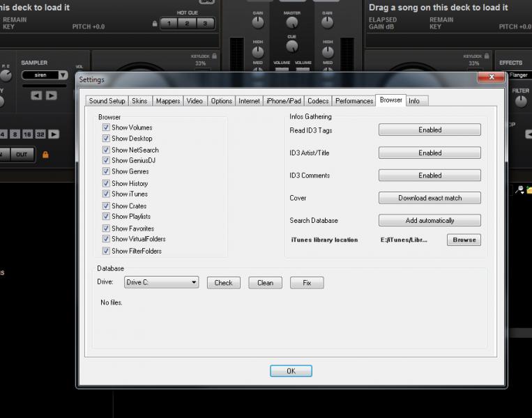Toggle the Show iTunes checkbox
This screenshot has height=418, width=532.
(106, 194)
